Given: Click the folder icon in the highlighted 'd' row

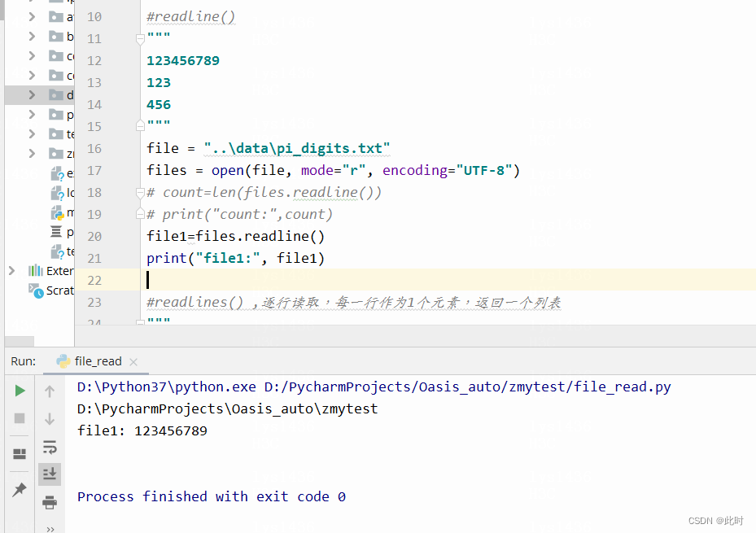Looking at the screenshot, I should pyautogui.click(x=56, y=95).
